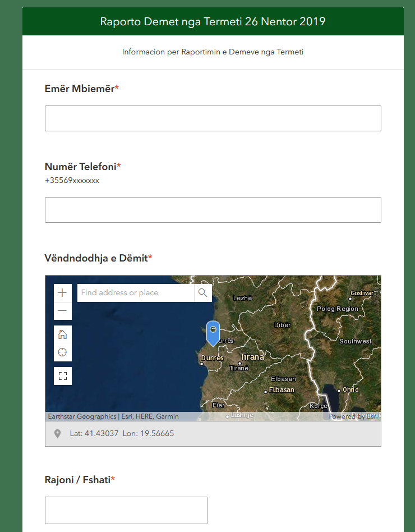415x532 pixels.
Task: Click the Find address or place box
Action: click(x=135, y=293)
